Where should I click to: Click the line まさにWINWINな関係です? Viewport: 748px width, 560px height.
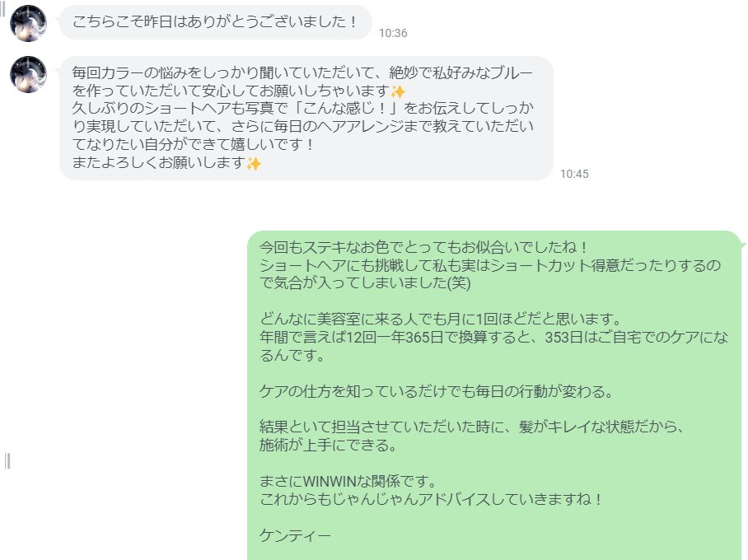coord(348,481)
